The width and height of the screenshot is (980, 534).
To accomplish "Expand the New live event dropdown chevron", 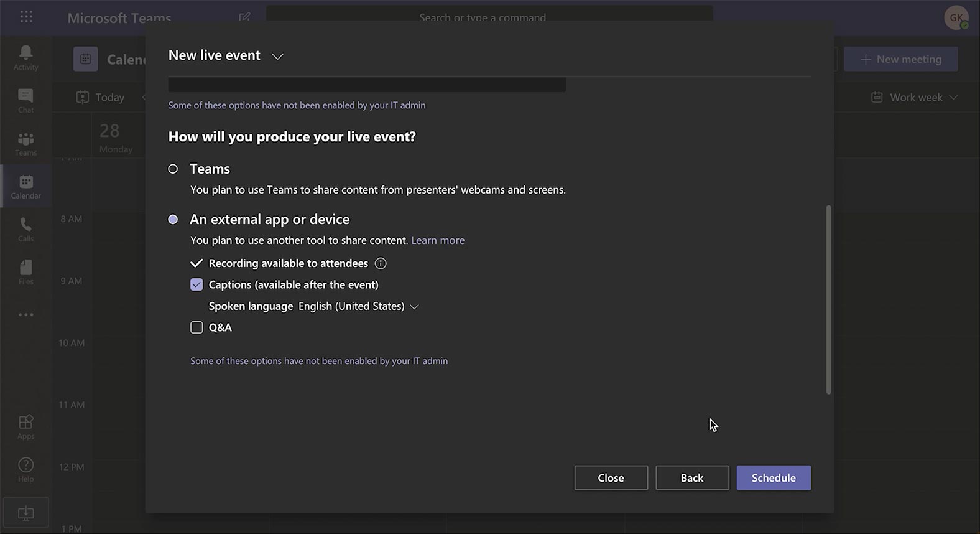I will click(277, 56).
